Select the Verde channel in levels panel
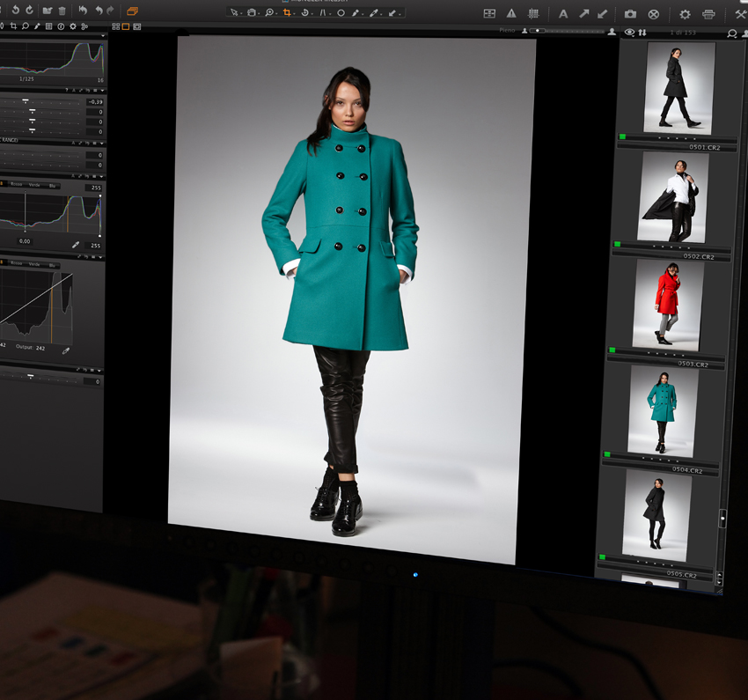Viewport: 748px width, 700px height. click(34, 185)
